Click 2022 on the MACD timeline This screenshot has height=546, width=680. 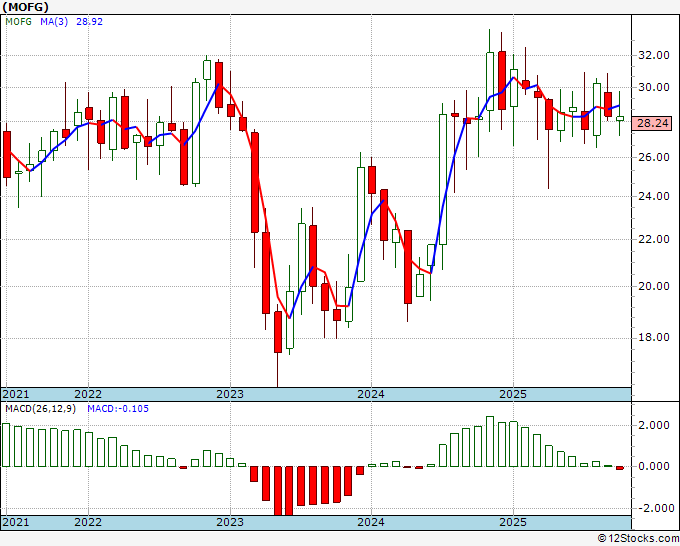[88, 522]
